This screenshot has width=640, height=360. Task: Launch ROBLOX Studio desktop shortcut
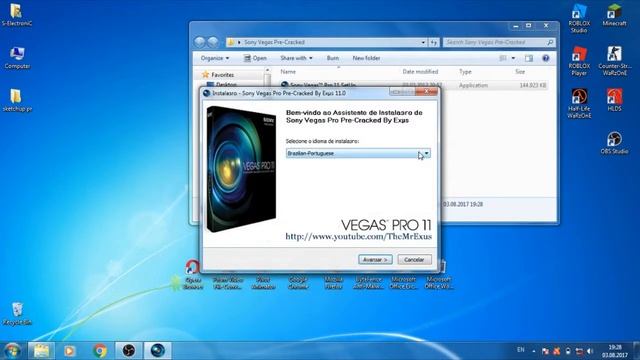click(x=579, y=18)
